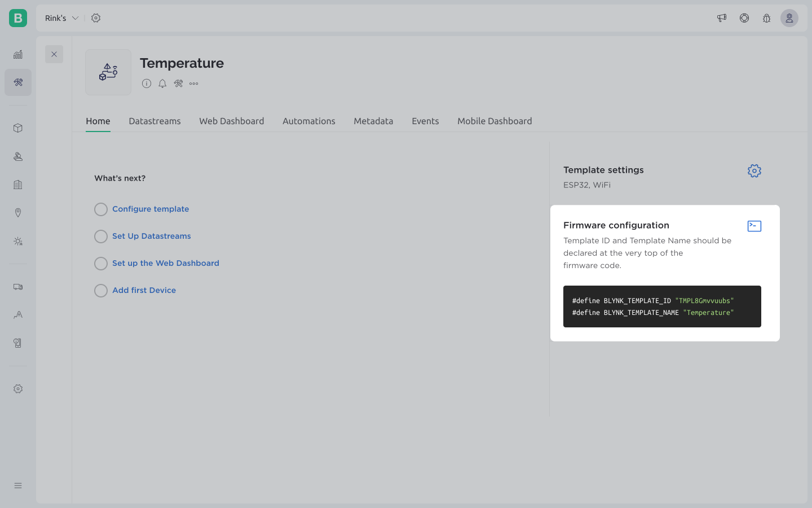Click the Blynk logo in top-left corner
Screen dimensions: 812x508
[x=18, y=18]
